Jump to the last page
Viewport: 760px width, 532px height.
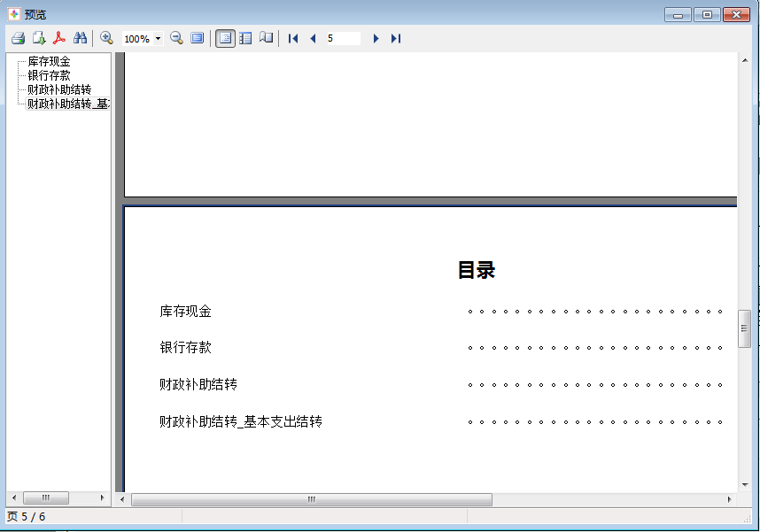[x=396, y=39]
